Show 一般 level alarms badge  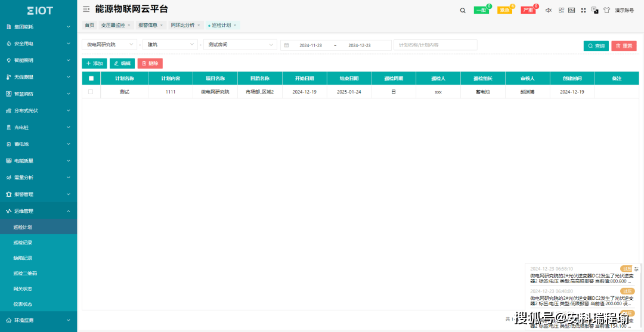(x=481, y=10)
